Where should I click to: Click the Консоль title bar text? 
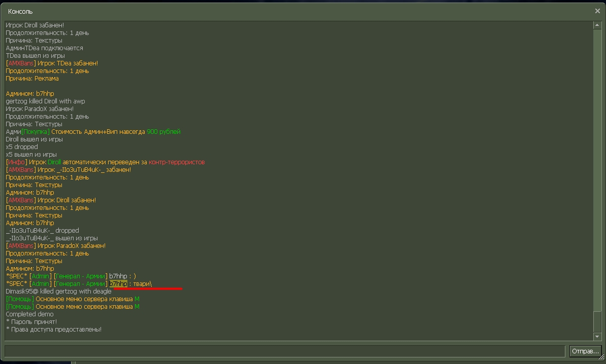(20, 11)
